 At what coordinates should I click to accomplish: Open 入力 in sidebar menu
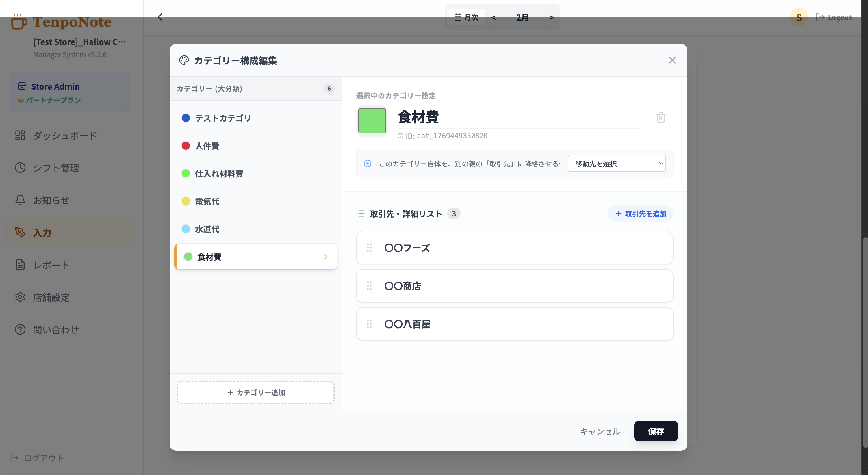click(x=70, y=233)
